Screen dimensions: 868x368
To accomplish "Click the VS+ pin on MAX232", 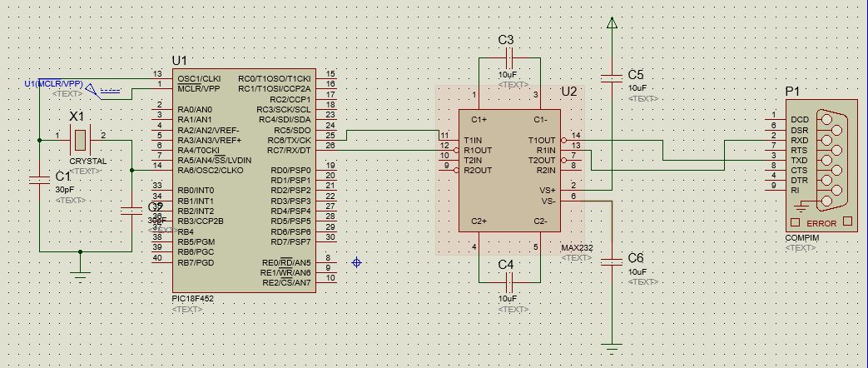I will coord(548,191).
